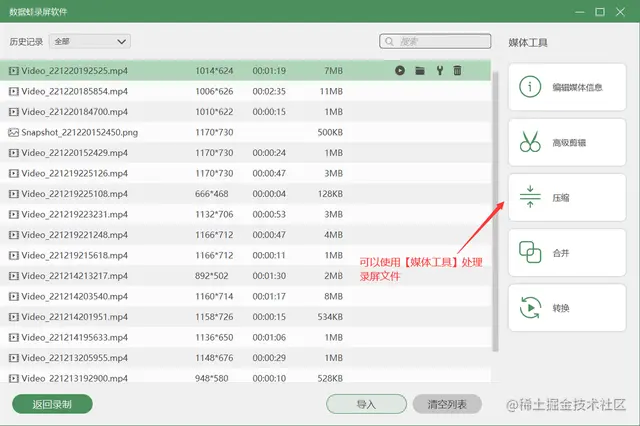Click size 534KB cell

[330, 317]
